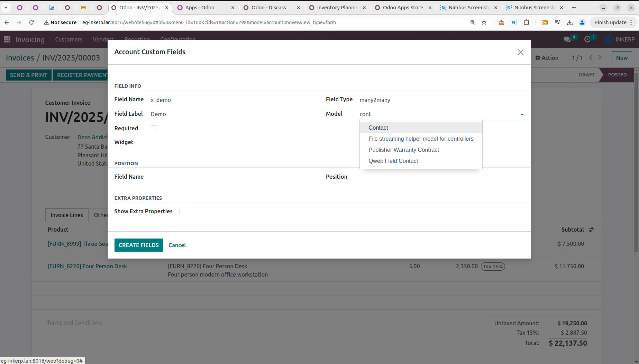This screenshot has width=639, height=364.
Task: Open the browser tab search dropdown
Action: 6,8
